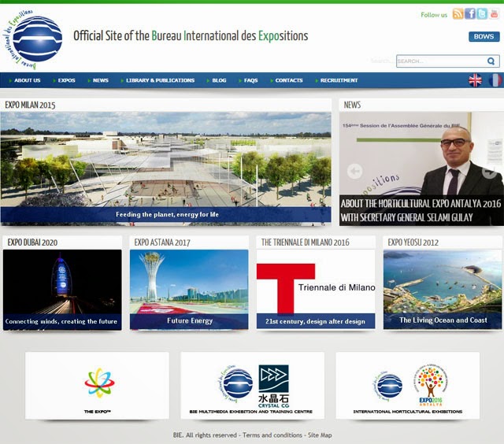Open the Blog menu item
The width and height of the screenshot is (504, 444).
[219, 80]
